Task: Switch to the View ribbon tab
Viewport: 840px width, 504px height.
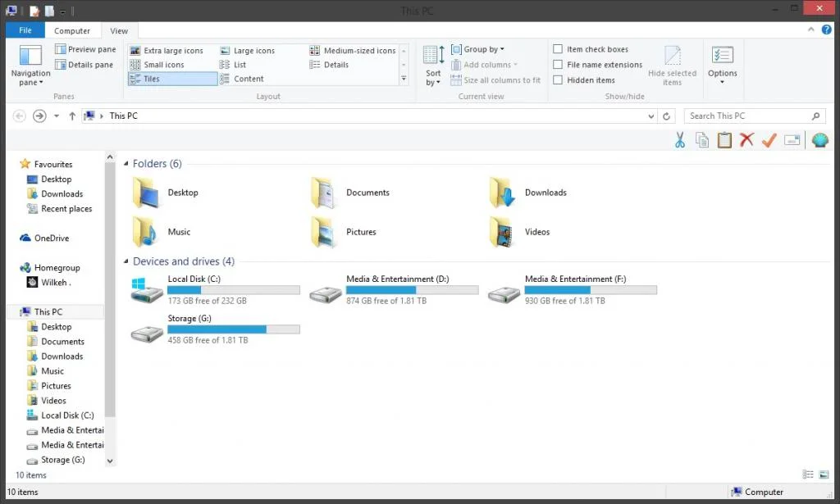Action: 119,31
